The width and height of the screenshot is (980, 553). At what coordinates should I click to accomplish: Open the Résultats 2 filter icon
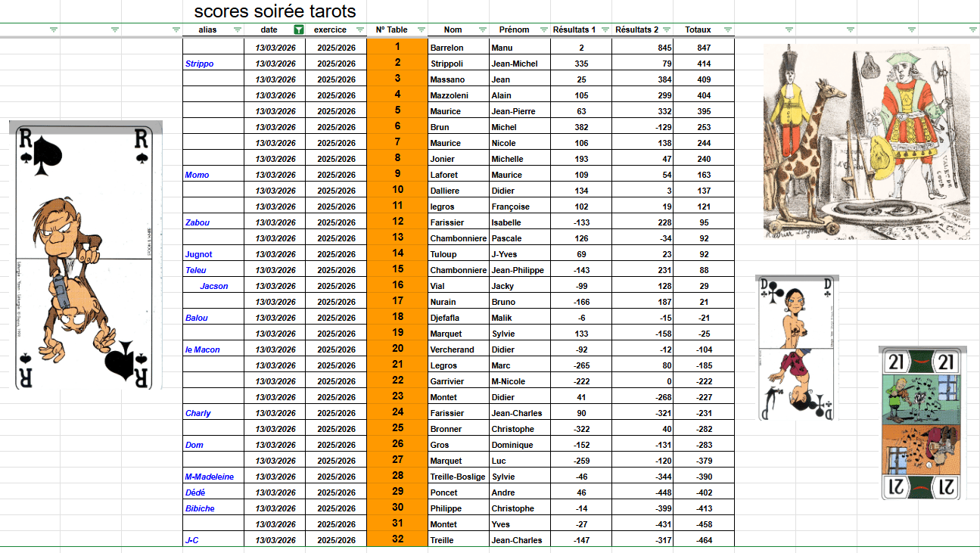pos(666,30)
